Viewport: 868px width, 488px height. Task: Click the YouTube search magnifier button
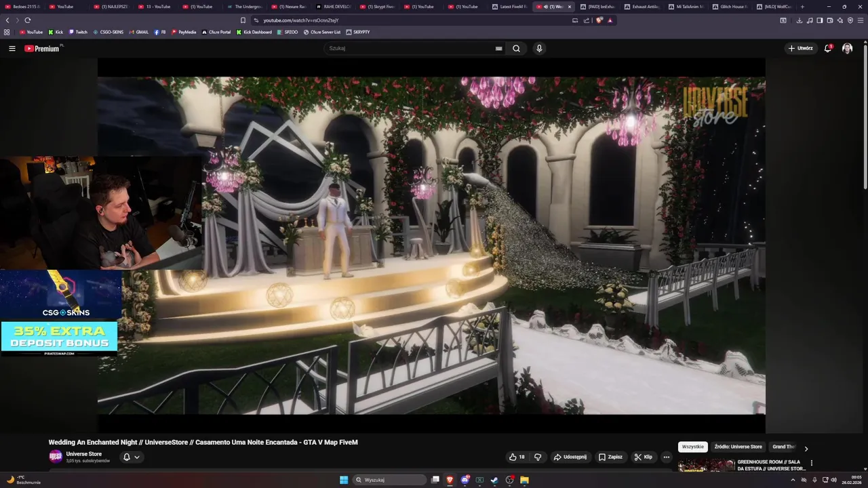click(516, 48)
